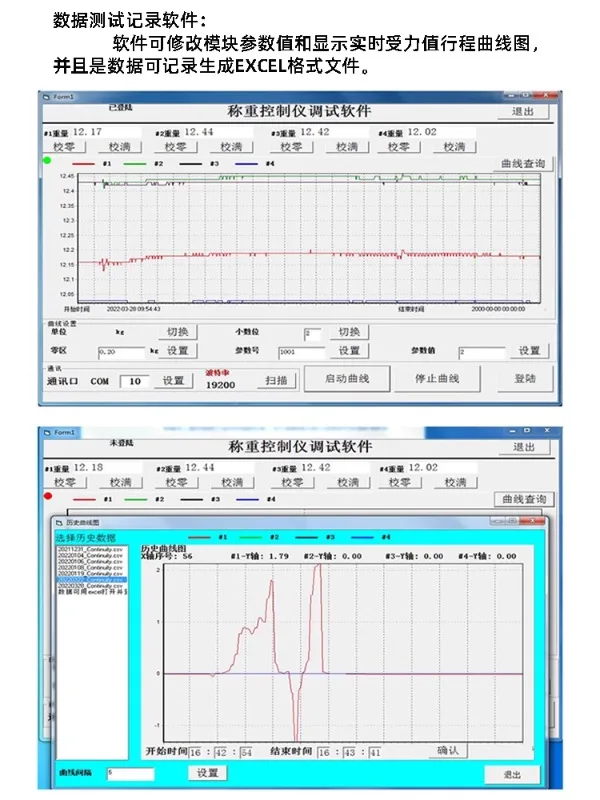Click the 曲线间隔 input field
Image resolution: width=600 pixels, height=800 pixels.
point(131,774)
